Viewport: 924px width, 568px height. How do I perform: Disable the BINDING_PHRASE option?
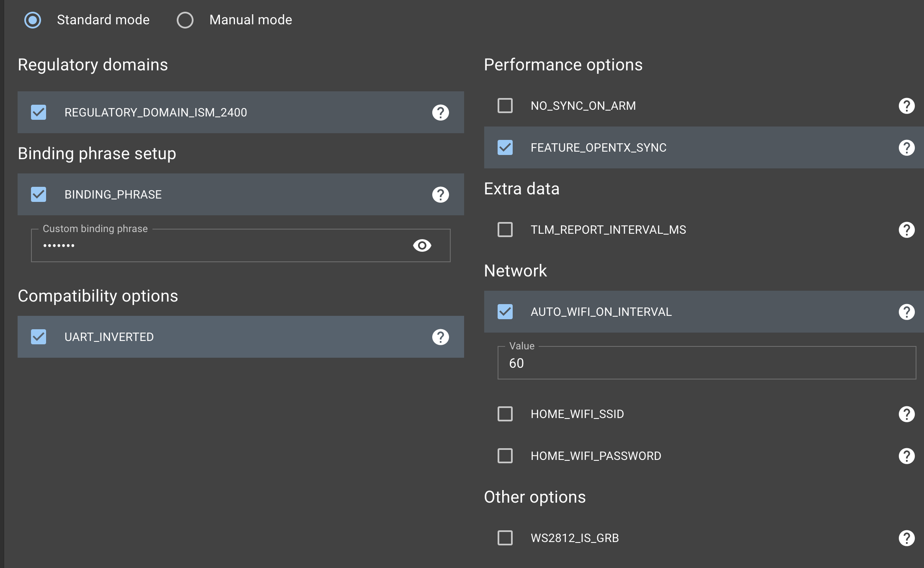(x=38, y=194)
